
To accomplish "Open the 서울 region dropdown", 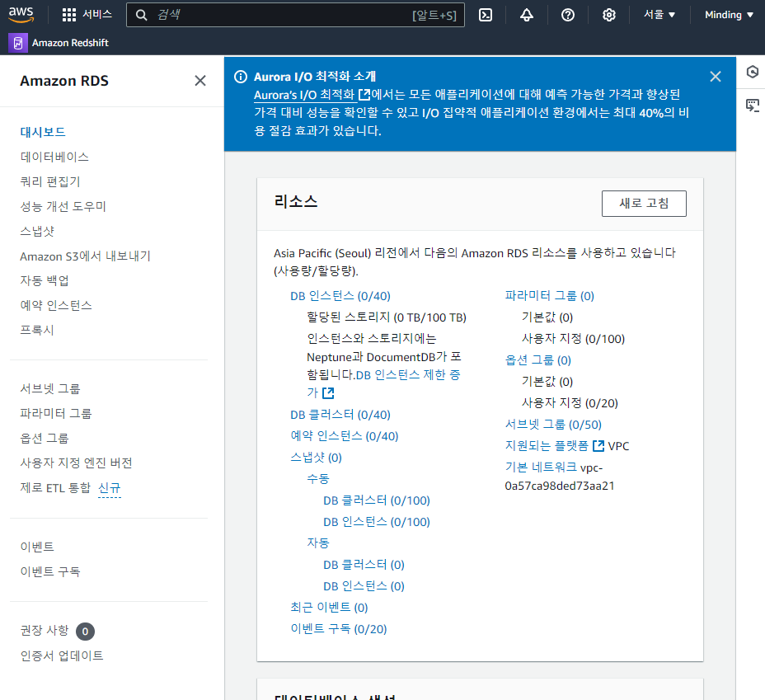I will pos(659,15).
